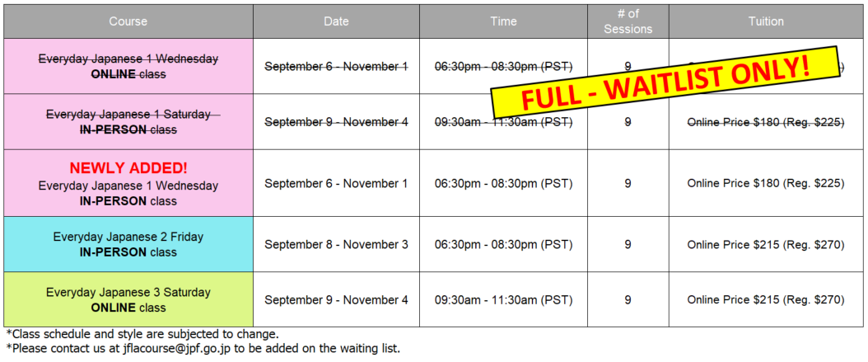Click the September 8 - November 3 date
Screen dimensions: 868x362
pos(336,244)
